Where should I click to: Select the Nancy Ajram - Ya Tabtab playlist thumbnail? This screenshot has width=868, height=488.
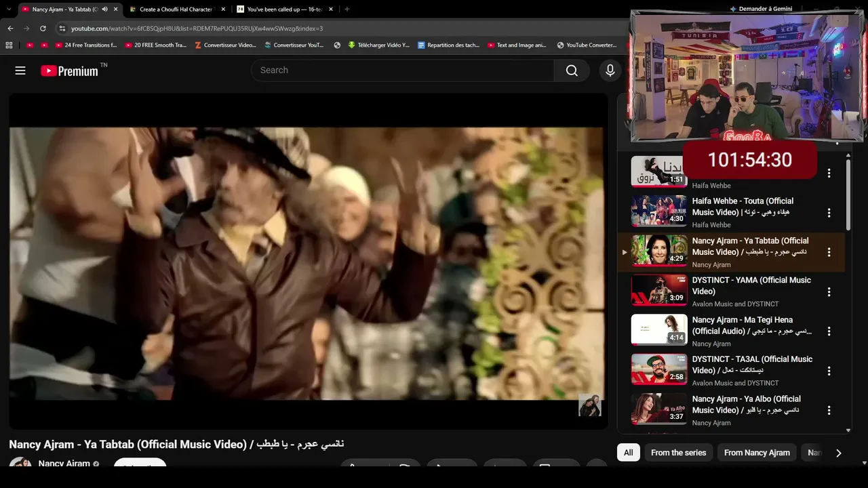pyautogui.click(x=659, y=251)
